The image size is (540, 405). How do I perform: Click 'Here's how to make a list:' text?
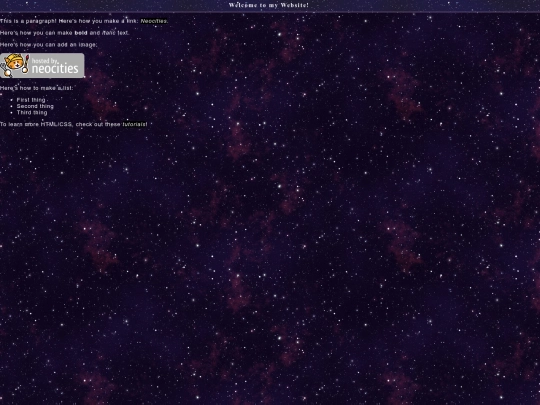click(37, 88)
